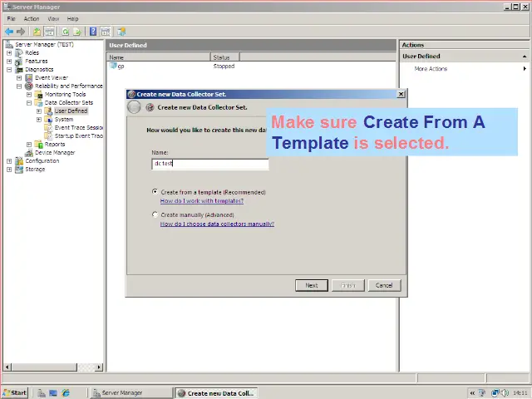Viewport: 532px width, 399px height.
Task: Click the gp data collector set icon
Action: 114,66
